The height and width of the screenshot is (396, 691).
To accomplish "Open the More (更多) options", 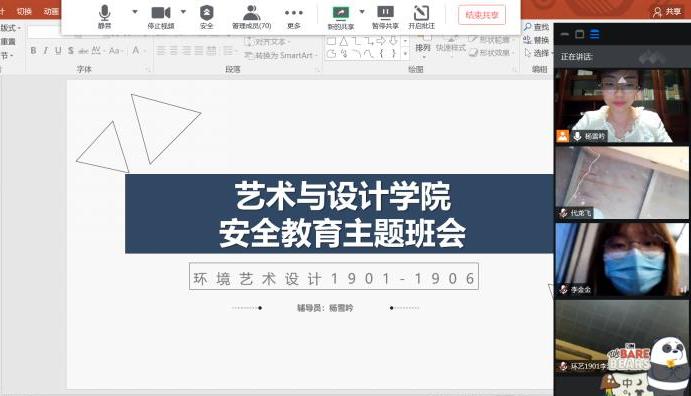I will click(x=294, y=17).
